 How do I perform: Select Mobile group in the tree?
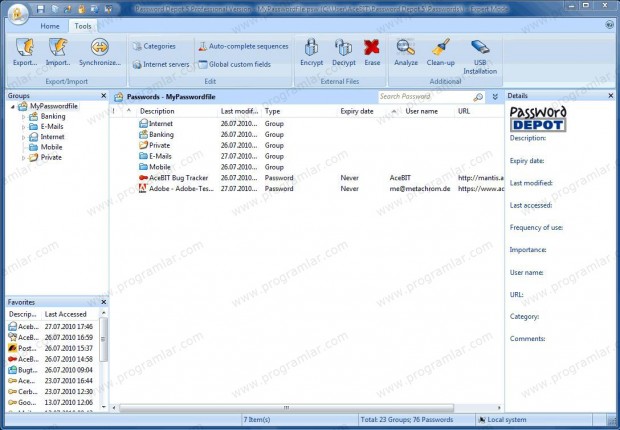point(51,147)
